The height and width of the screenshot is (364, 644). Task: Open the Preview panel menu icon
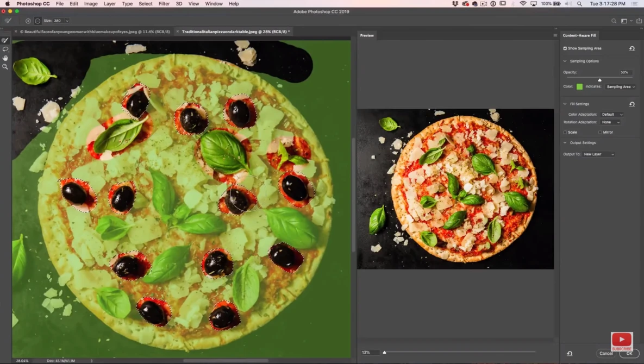555,35
